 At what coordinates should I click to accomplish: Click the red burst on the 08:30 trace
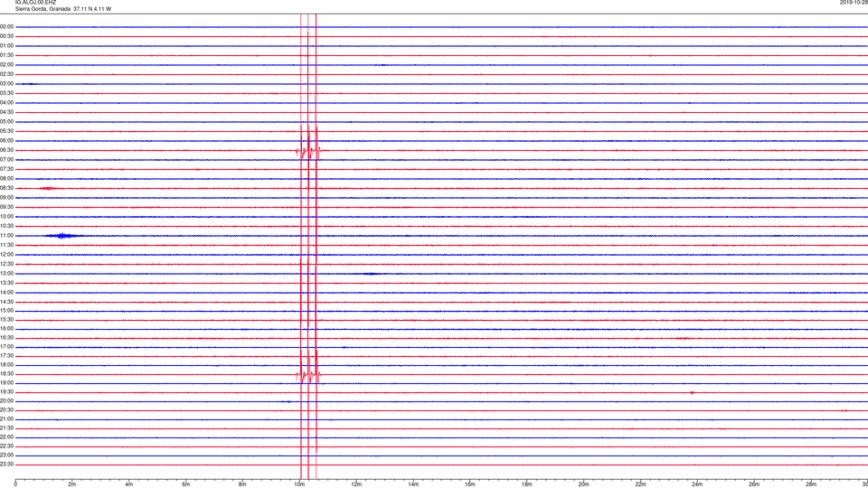48,189
